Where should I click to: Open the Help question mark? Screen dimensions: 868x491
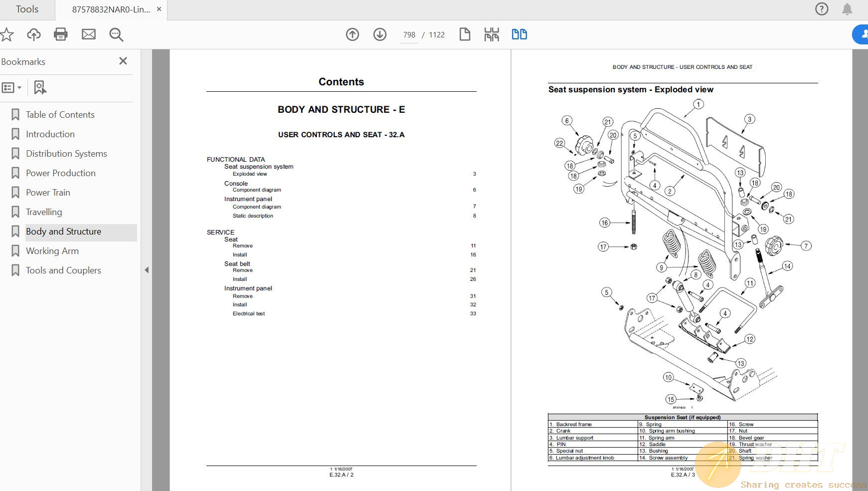821,8
